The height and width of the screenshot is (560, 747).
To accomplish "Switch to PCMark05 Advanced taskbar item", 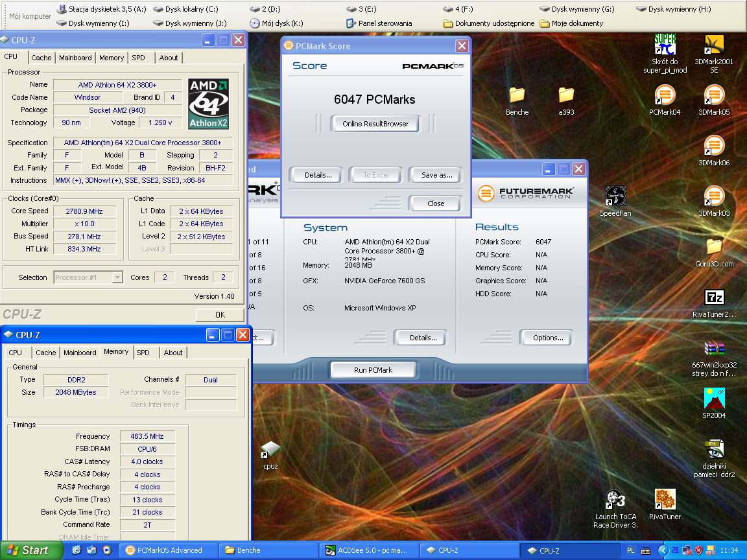I will (168, 550).
